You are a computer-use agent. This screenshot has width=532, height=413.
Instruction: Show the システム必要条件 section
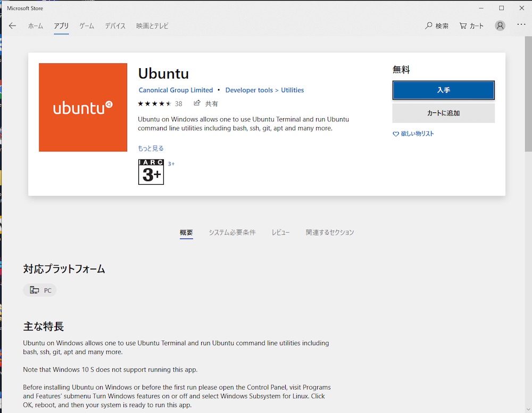click(232, 233)
